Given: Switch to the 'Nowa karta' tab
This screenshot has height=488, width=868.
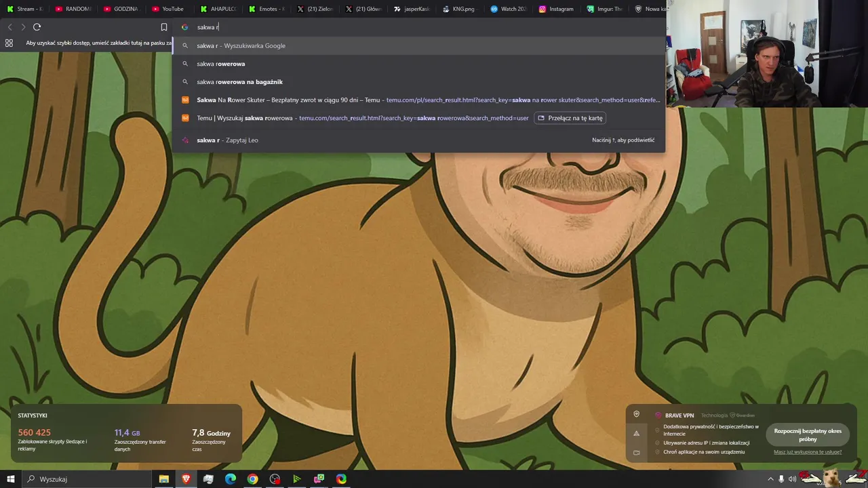Looking at the screenshot, I should click(651, 9).
